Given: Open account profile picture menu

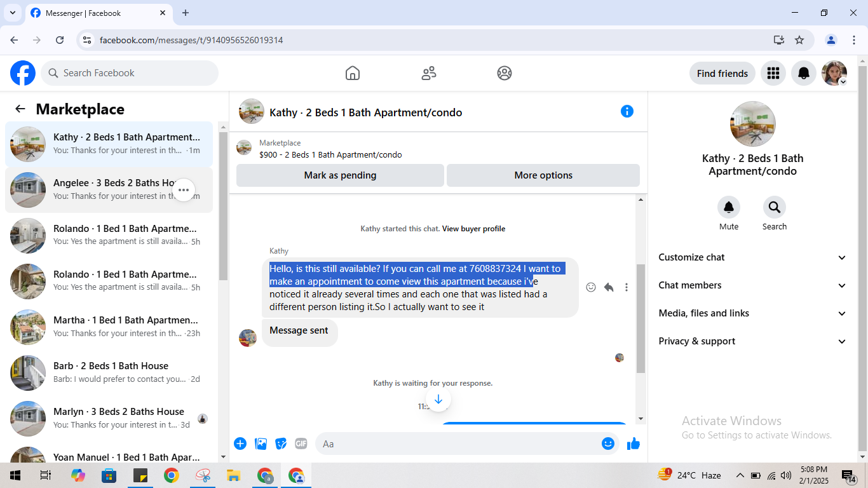Looking at the screenshot, I should [x=834, y=73].
